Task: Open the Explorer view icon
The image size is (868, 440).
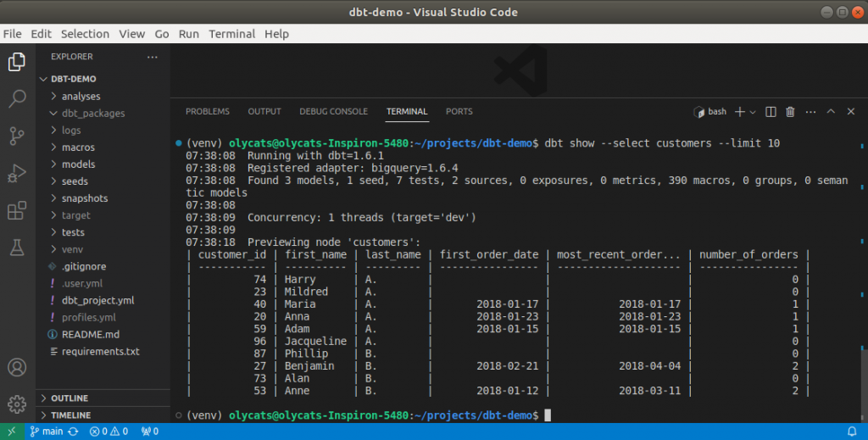Action: pyautogui.click(x=17, y=62)
